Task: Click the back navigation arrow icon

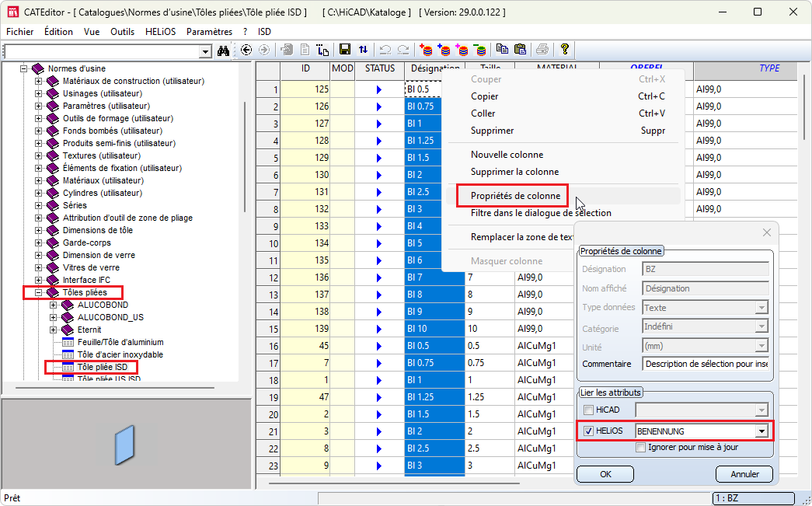Action: [247, 50]
